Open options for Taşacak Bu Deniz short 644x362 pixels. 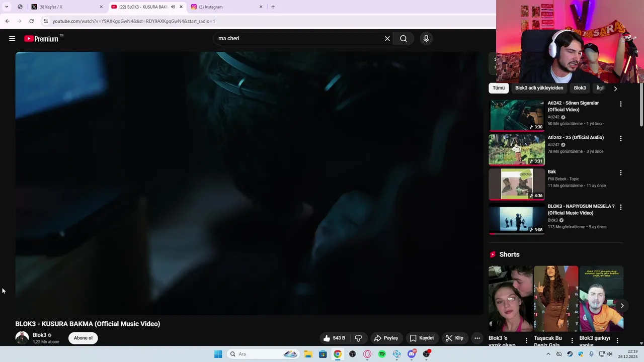[572, 340]
